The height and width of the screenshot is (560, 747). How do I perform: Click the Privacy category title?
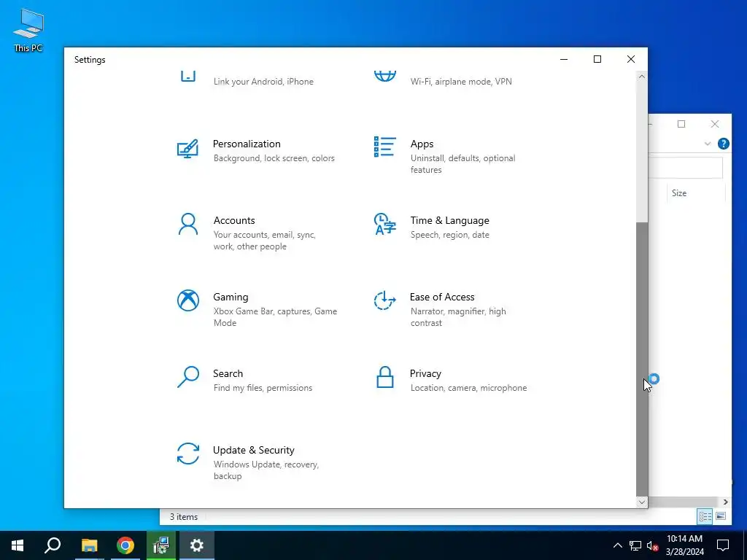point(425,373)
